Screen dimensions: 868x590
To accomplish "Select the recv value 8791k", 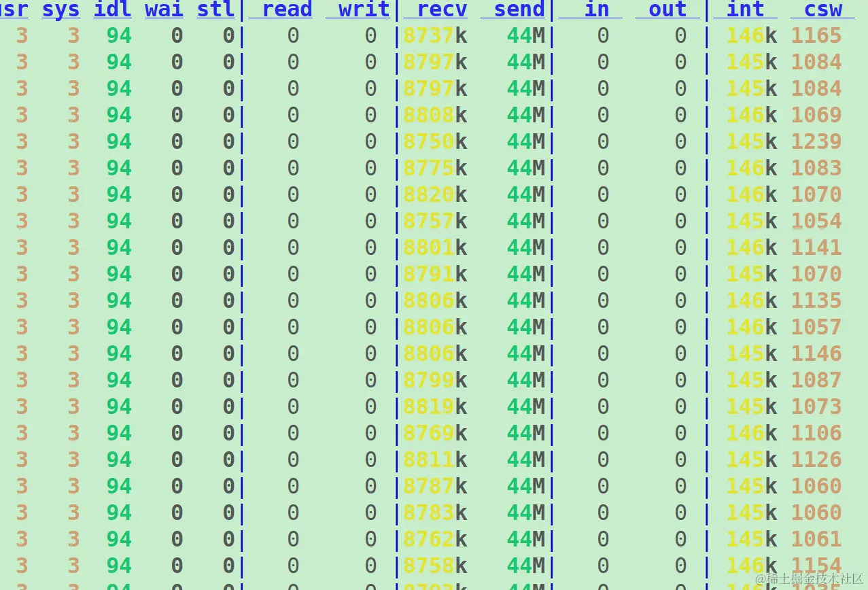I will [436, 274].
